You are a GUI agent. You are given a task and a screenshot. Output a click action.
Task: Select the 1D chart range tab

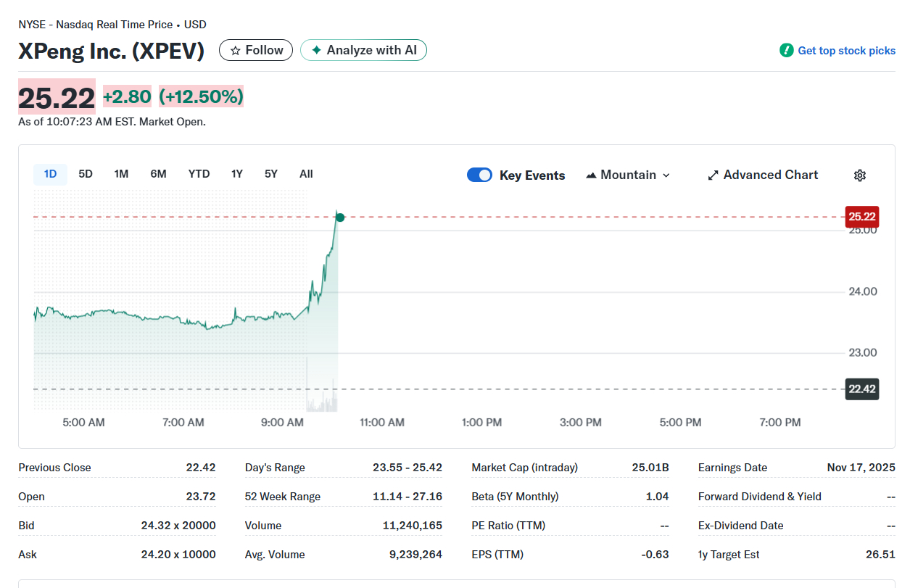pyautogui.click(x=50, y=174)
